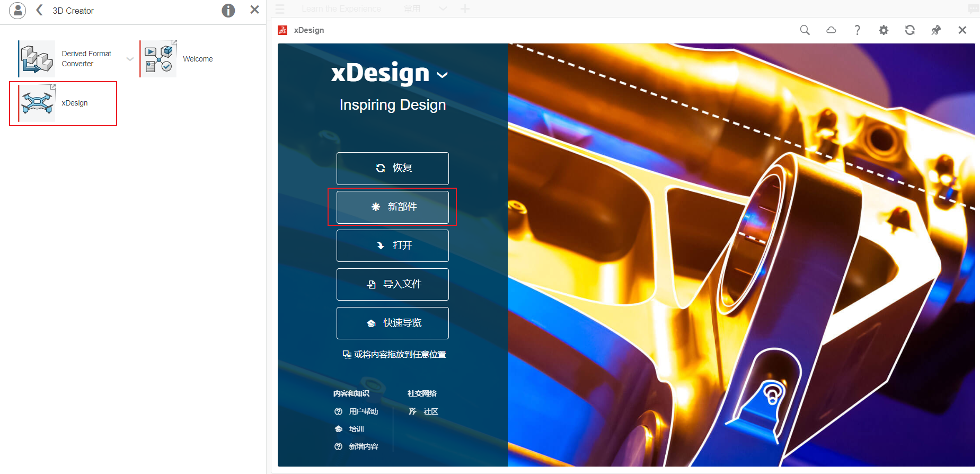980x474 pixels.
Task: Click the 恢复 restore button
Action: tap(393, 169)
